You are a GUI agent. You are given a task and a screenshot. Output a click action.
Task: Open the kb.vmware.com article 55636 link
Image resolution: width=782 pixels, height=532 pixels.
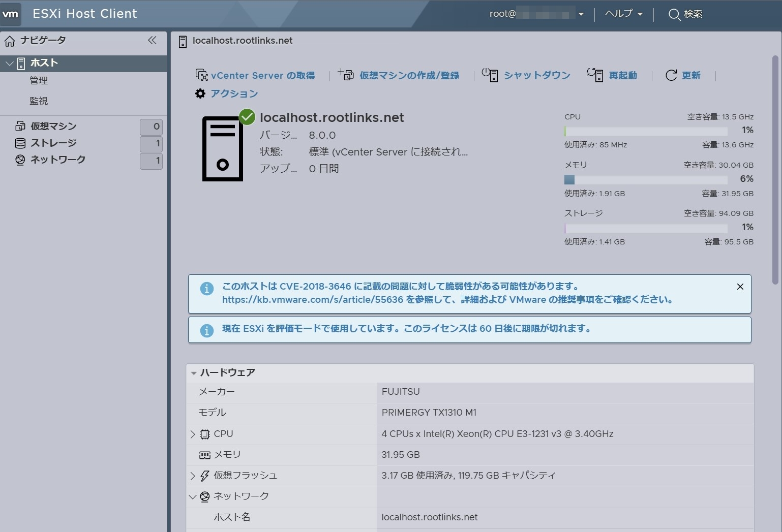coord(313,300)
